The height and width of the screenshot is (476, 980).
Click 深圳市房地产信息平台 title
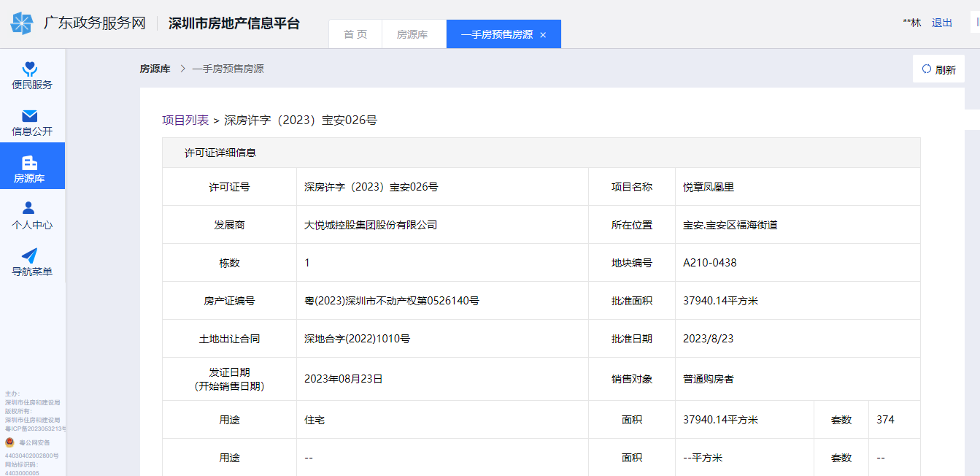click(x=234, y=23)
